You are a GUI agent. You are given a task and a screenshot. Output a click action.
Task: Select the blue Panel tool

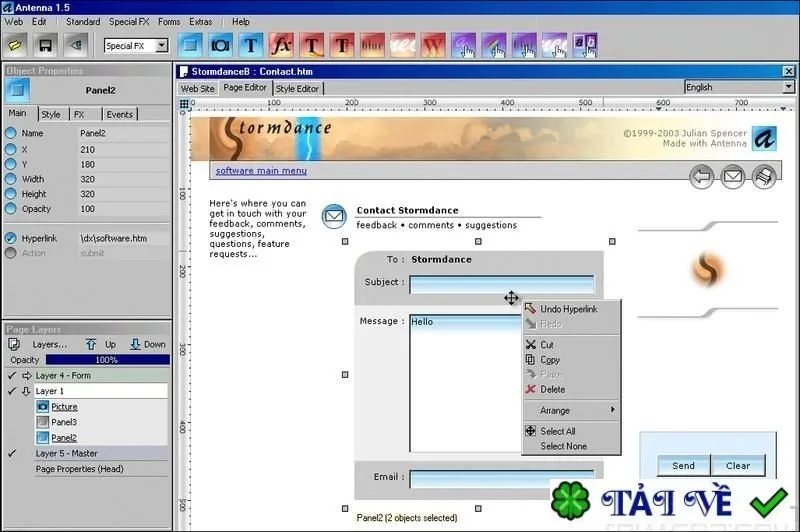(x=190, y=45)
